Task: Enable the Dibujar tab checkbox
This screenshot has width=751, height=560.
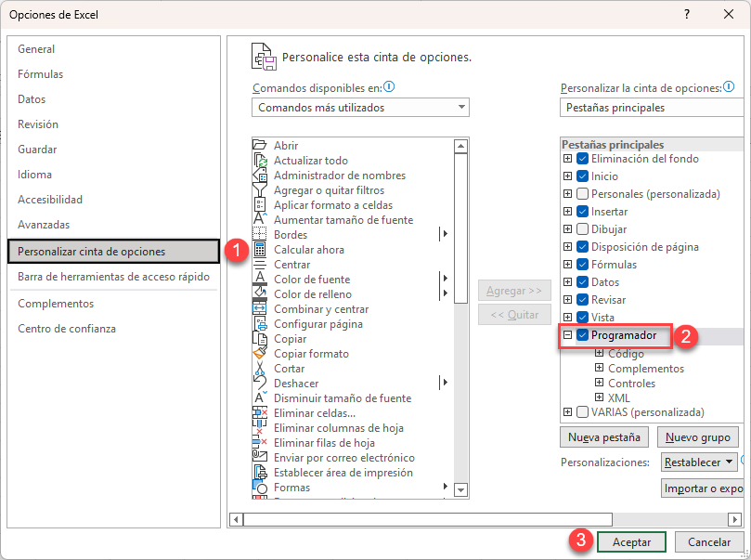Action: click(x=582, y=229)
